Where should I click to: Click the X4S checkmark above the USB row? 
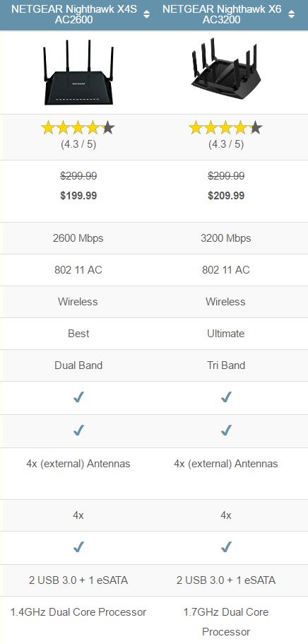click(78, 547)
